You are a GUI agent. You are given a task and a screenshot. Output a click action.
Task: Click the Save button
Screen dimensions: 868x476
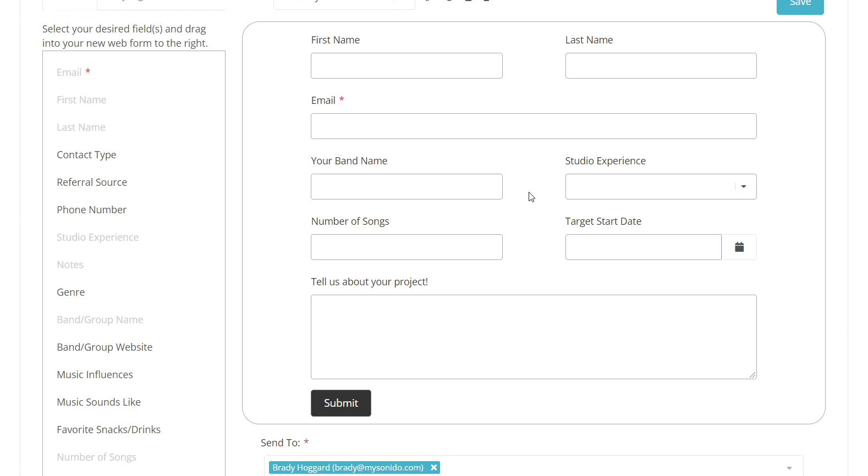click(800, 4)
